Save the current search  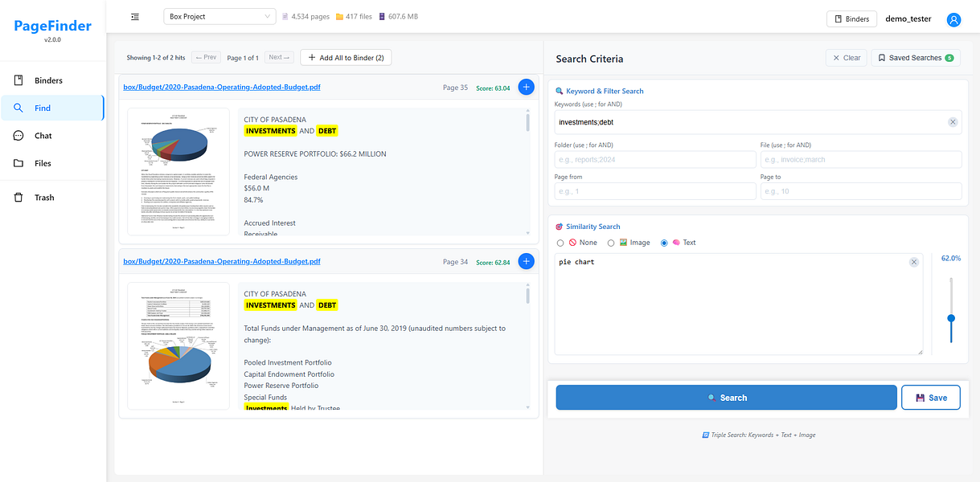coord(931,398)
